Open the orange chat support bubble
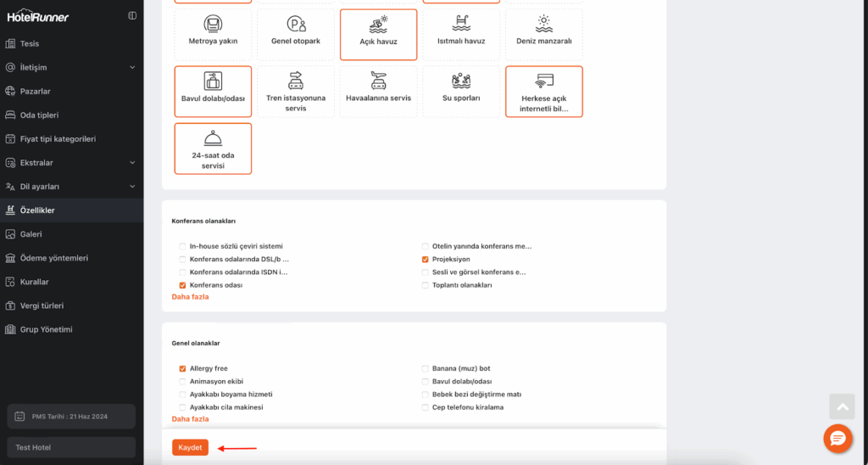 pyautogui.click(x=837, y=438)
